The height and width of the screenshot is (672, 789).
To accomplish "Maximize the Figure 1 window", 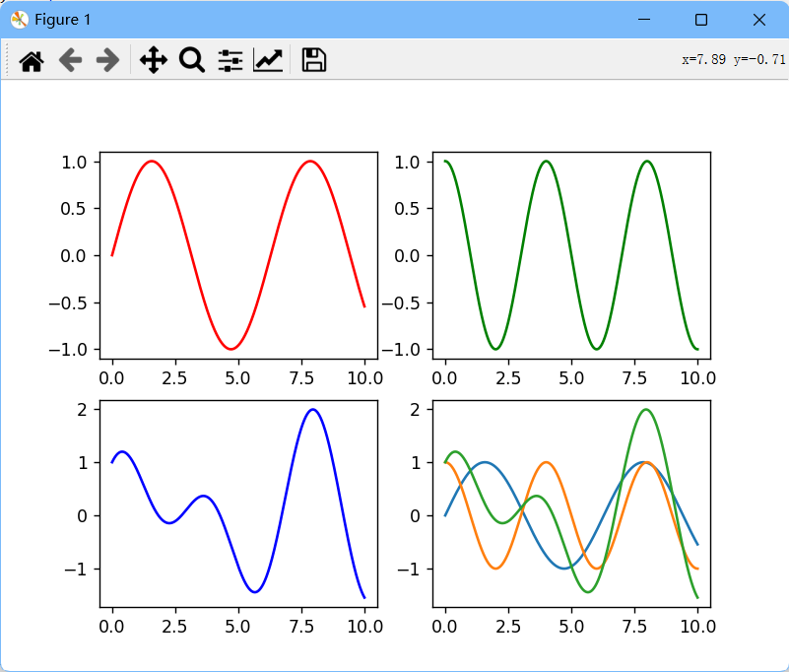I will click(701, 20).
